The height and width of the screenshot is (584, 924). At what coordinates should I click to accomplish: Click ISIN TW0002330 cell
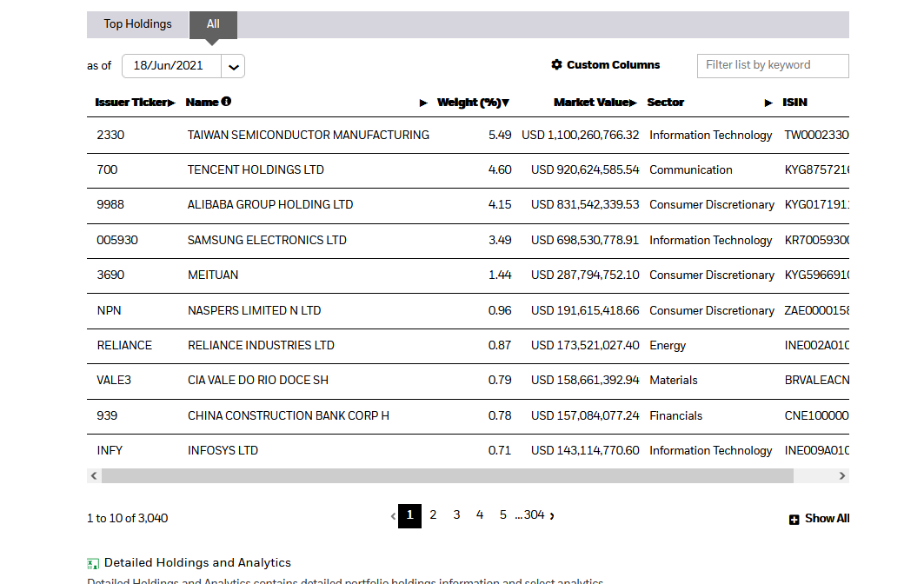817,135
